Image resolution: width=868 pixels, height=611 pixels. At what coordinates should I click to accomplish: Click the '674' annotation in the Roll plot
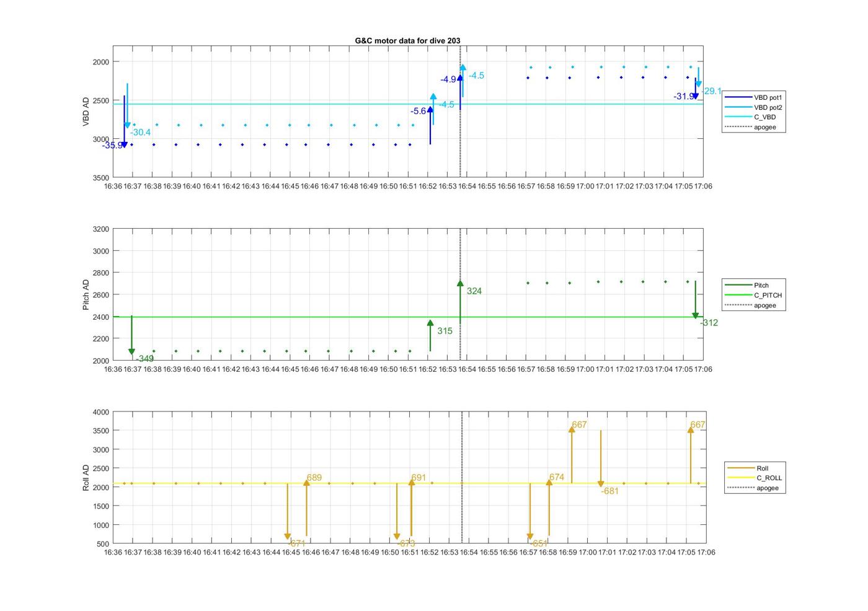[556, 478]
